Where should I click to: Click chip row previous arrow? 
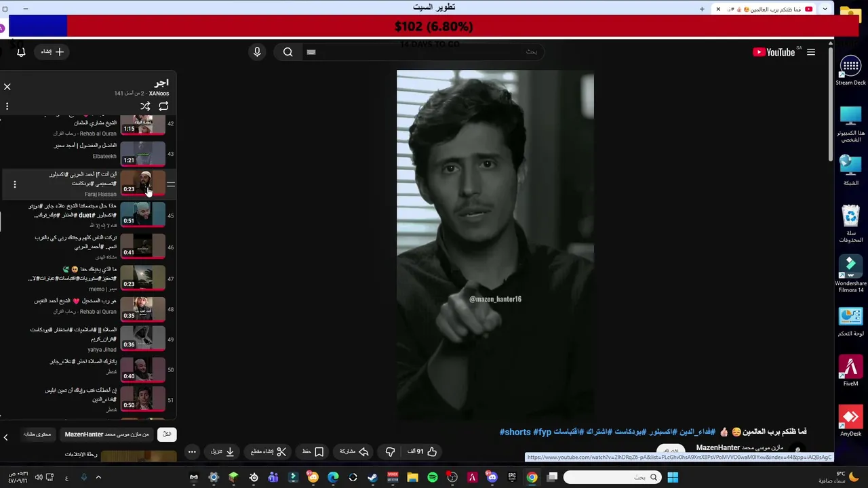(x=5, y=438)
